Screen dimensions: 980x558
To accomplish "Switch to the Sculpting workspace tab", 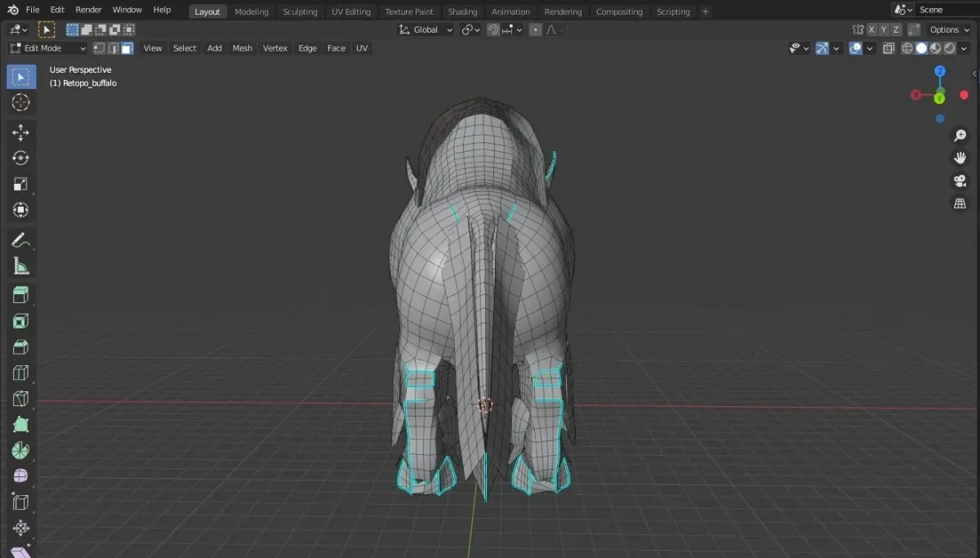I will pyautogui.click(x=300, y=11).
